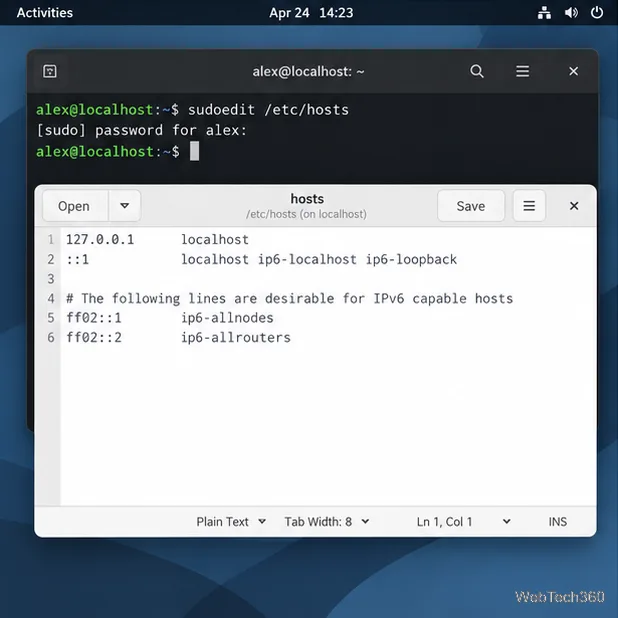Click the ip6-loopback text on line 2
Viewport: 618px width, 618px height.
coord(411,259)
